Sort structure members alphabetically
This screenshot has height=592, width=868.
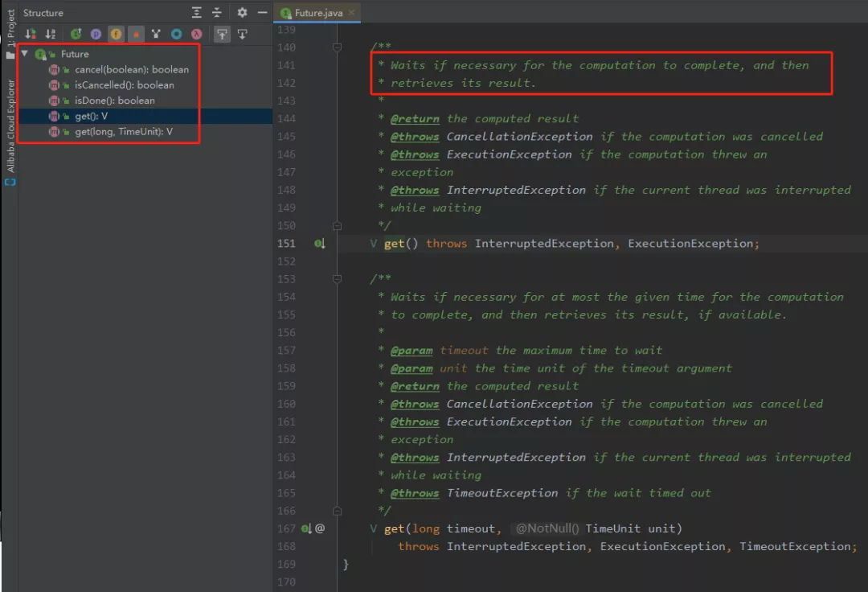coord(51,35)
